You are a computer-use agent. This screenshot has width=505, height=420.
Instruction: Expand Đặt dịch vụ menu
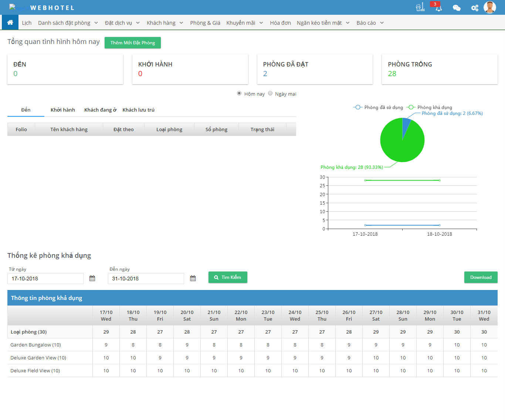[122, 23]
